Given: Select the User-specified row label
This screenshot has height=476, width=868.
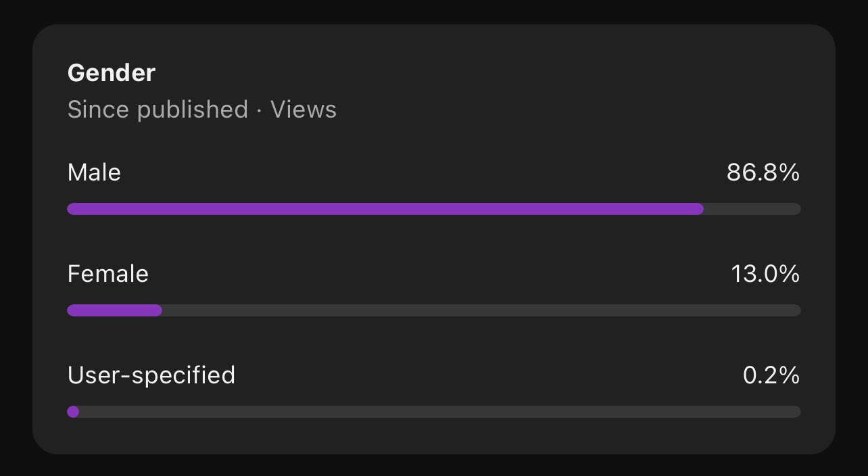Looking at the screenshot, I should tap(151, 375).
